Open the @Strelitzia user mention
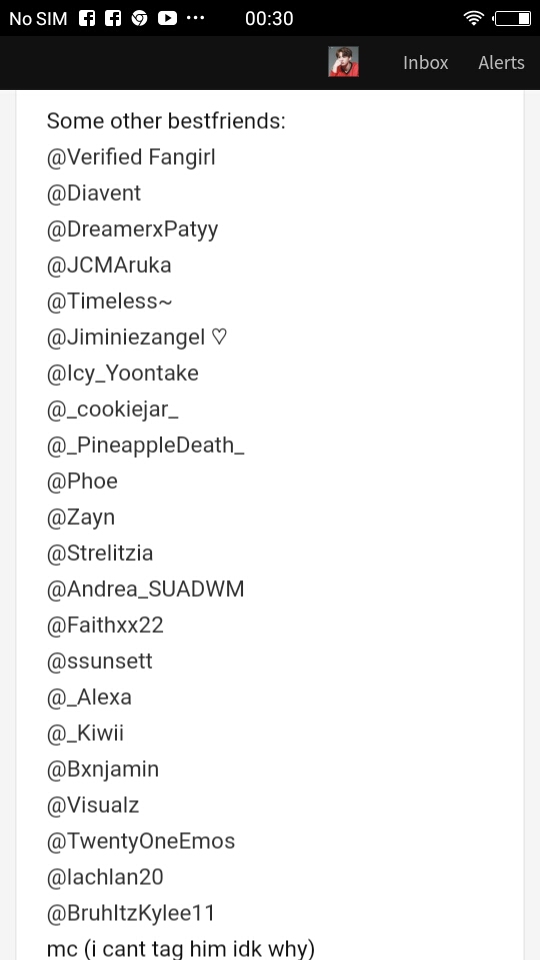The image size is (540, 960). (100, 553)
